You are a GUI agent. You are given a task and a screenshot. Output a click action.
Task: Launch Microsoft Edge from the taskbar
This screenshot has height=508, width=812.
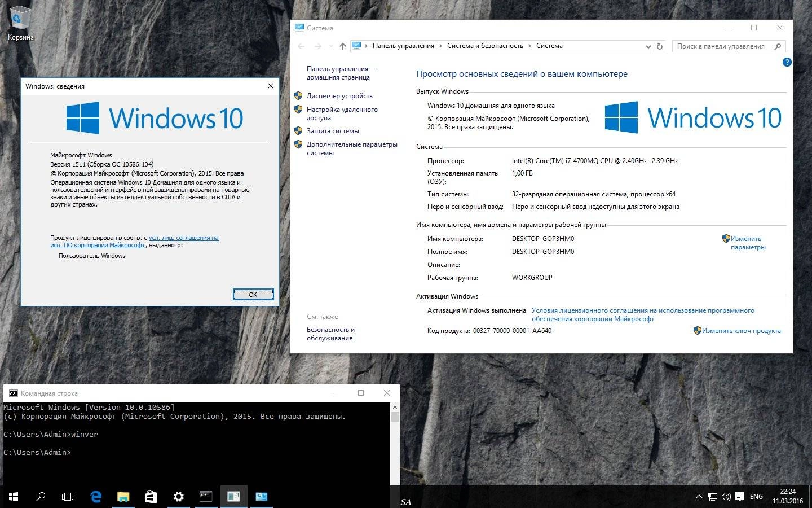pos(96,497)
